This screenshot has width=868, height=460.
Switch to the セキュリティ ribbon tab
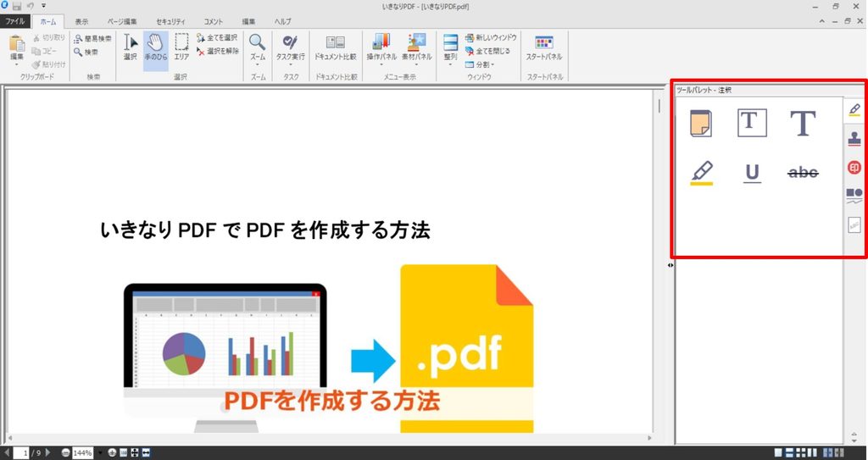click(x=170, y=21)
